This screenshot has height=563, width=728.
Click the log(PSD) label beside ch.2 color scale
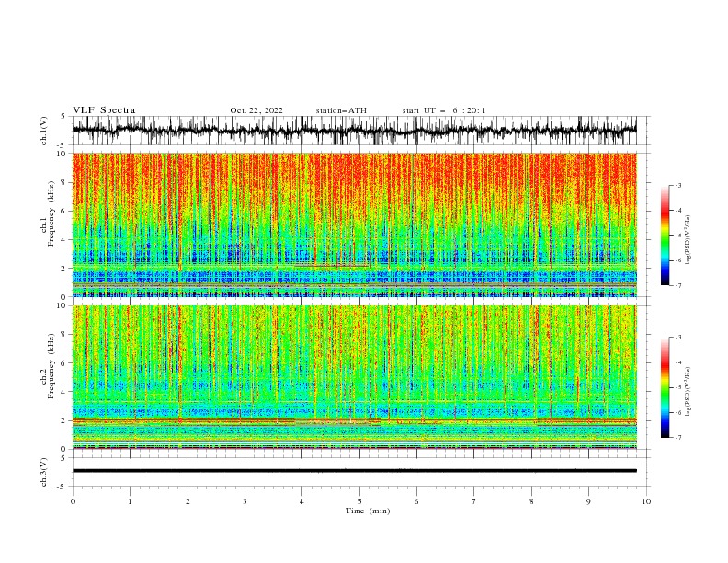[688, 391]
